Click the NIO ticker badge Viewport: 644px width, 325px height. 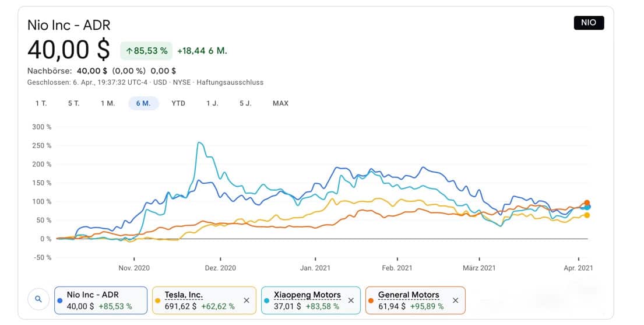pyautogui.click(x=589, y=23)
